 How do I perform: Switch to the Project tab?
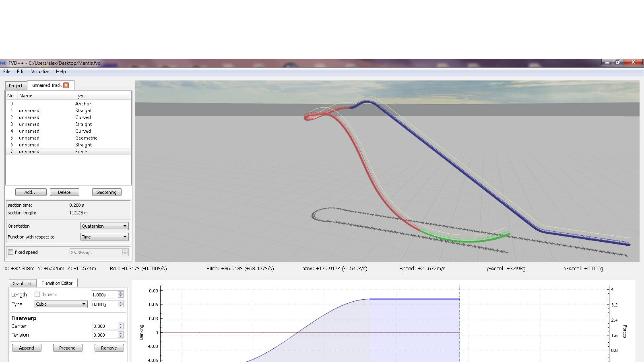point(16,86)
